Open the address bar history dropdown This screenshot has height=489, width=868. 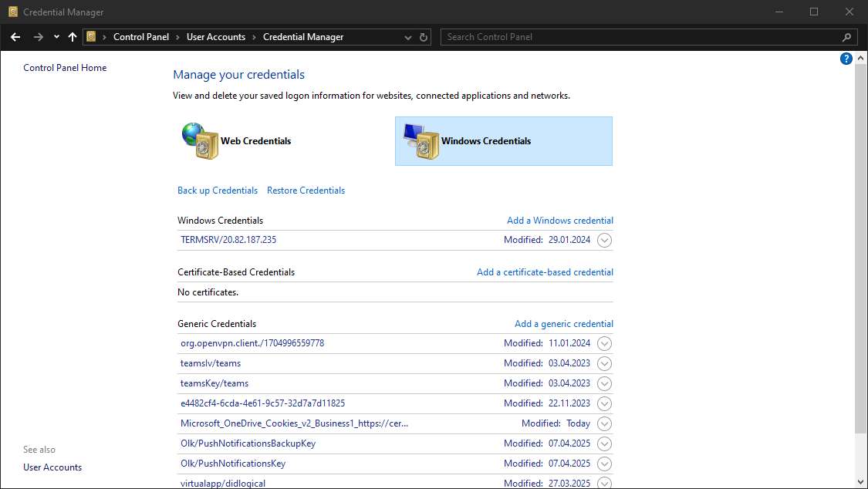click(408, 37)
